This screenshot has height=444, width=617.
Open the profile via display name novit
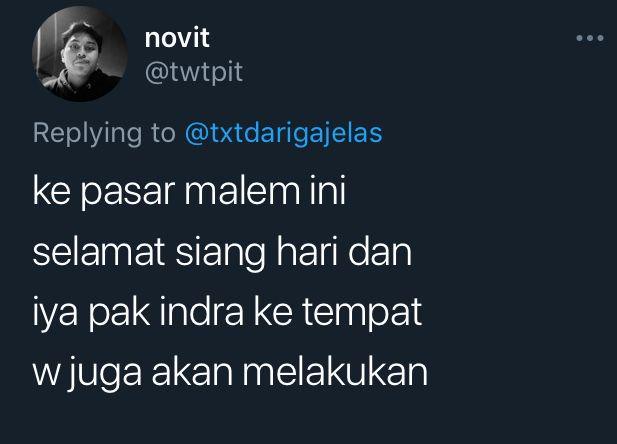[177, 38]
